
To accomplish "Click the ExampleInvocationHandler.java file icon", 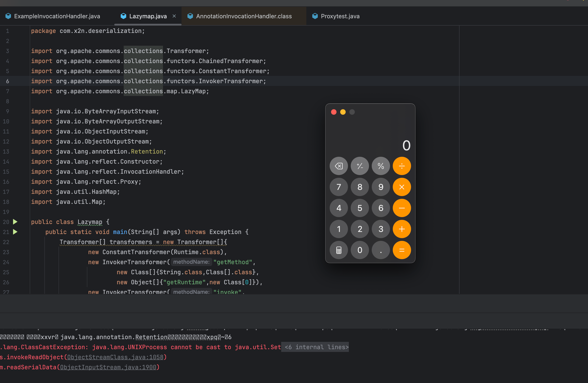I will (x=8, y=16).
